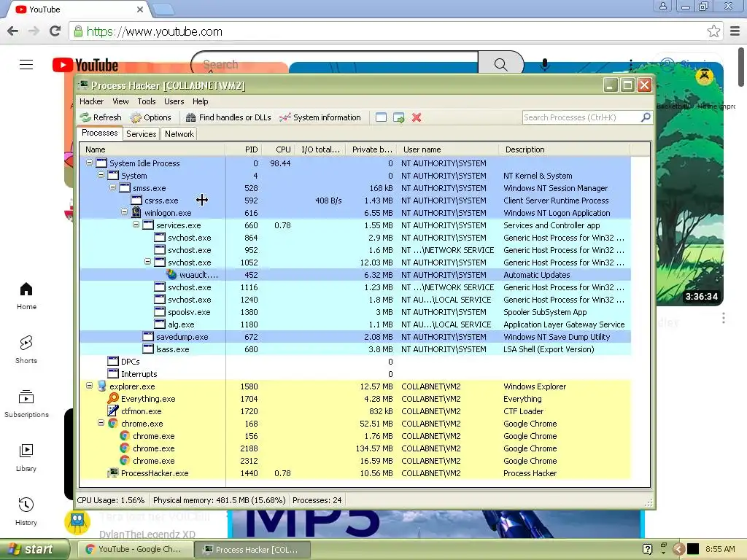Click the find window toolbar icon
The image size is (747, 560).
381,117
